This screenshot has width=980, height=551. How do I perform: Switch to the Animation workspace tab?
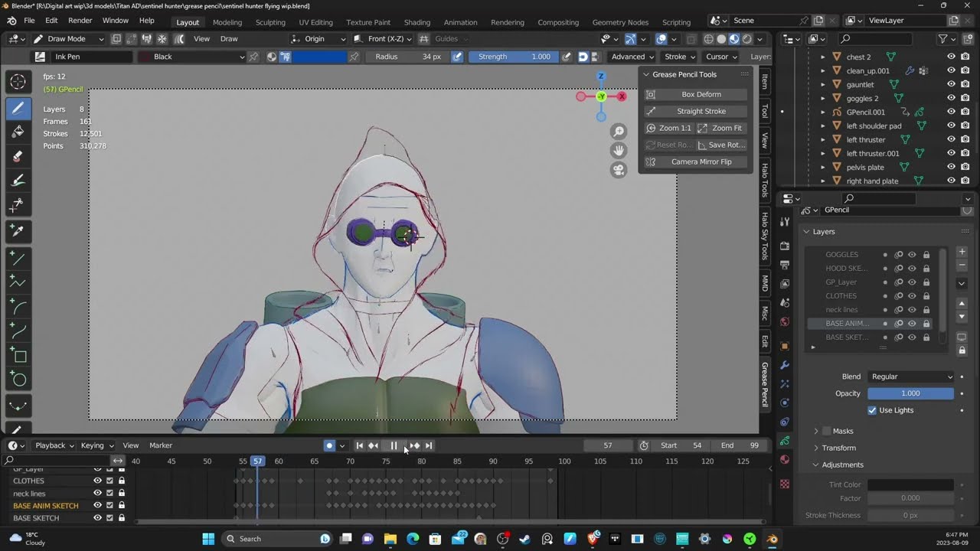point(460,22)
